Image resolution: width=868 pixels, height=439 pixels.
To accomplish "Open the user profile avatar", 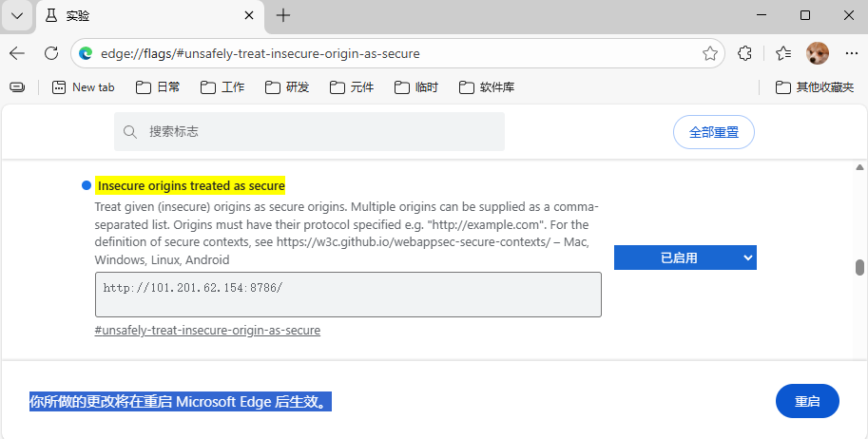I will point(817,53).
